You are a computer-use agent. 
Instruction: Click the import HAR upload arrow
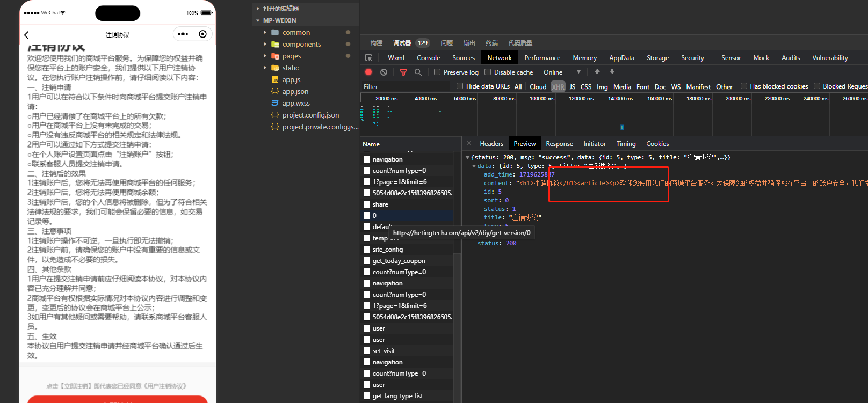pos(597,72)
